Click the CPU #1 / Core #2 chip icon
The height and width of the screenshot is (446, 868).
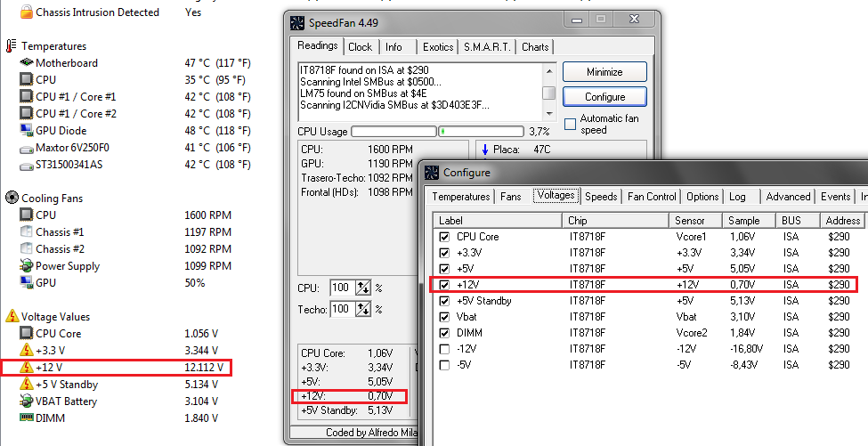pos(26,113)
